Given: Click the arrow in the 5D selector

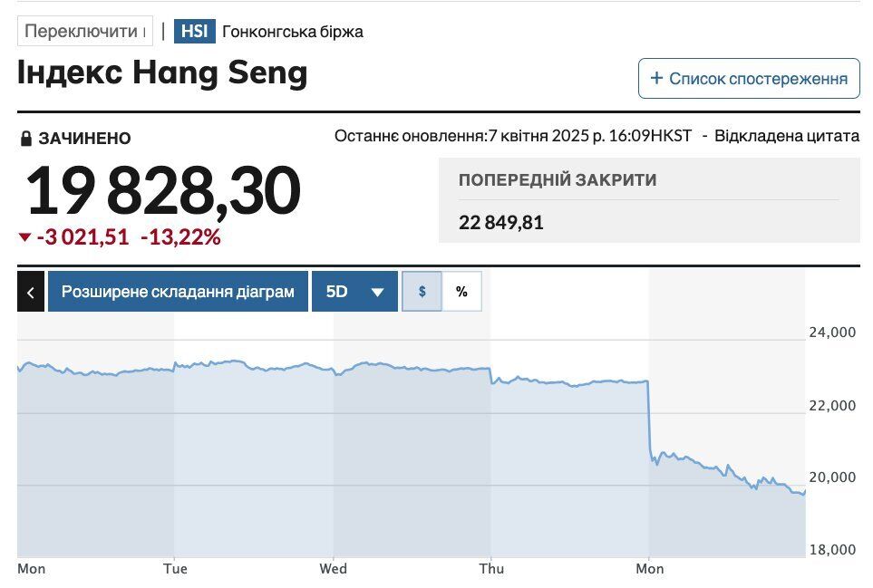Looking at the screenshot, I should point(377,292).
